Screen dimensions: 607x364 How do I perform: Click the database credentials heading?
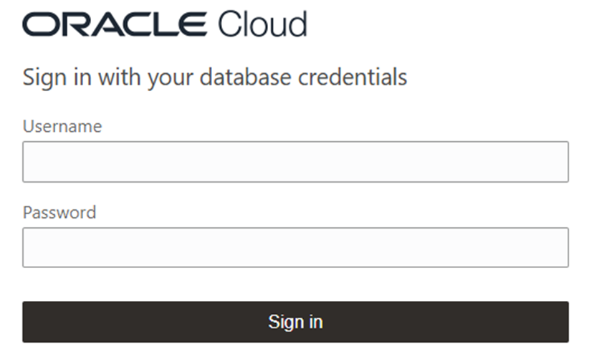[x=215, y=77]
